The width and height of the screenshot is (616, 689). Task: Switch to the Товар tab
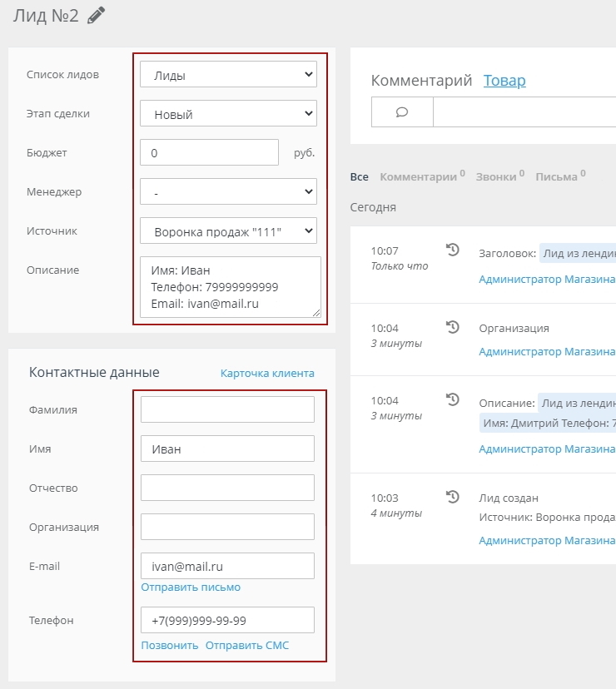504,81
